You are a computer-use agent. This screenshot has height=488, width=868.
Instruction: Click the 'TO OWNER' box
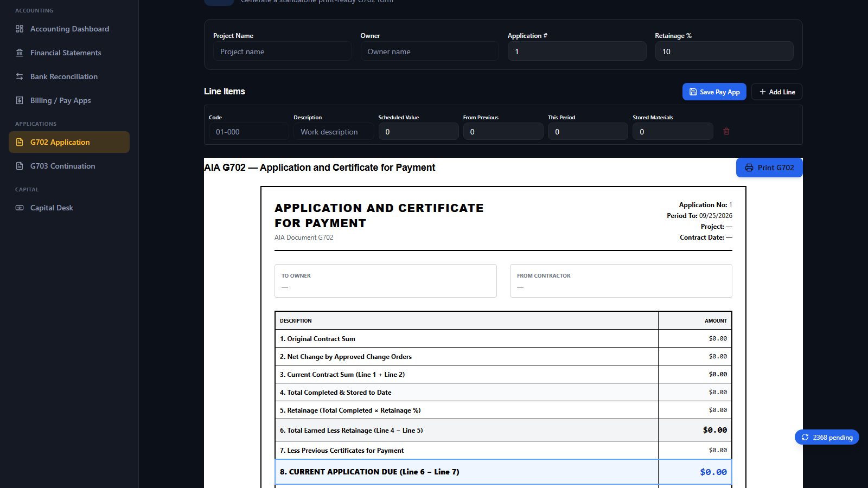(386, 281)
